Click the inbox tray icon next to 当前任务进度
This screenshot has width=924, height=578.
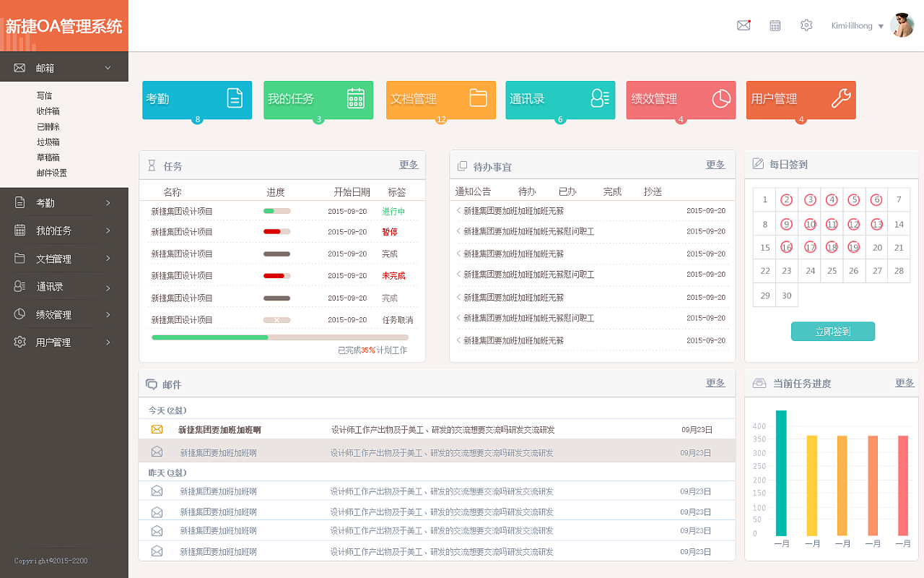coord(759,383)
